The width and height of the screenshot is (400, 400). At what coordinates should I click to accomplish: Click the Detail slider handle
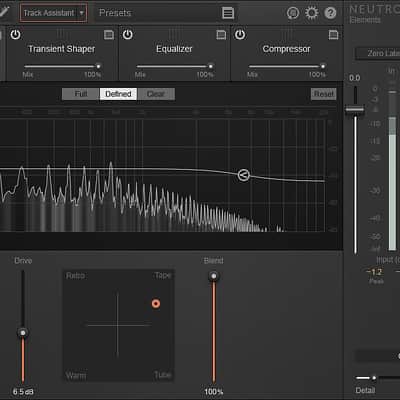374,378
